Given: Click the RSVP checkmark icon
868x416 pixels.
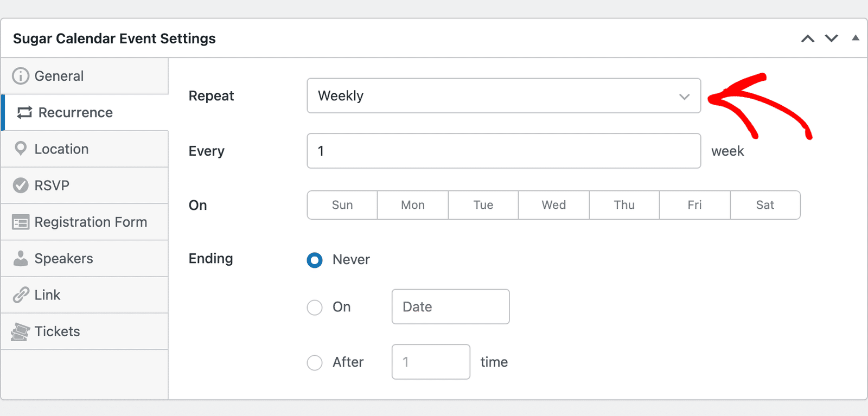Looking at the screenshot, I should click(x=21, y=185).
